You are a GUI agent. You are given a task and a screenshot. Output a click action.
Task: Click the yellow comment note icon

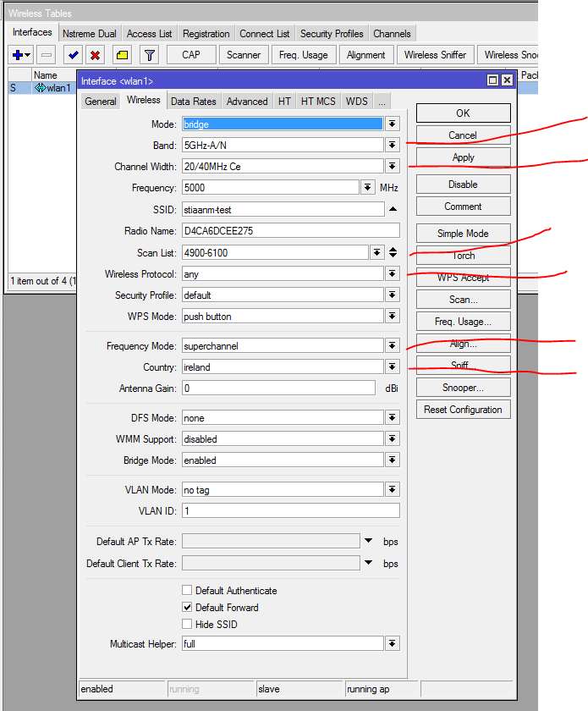pyautogui.click(x=122, y=55)
